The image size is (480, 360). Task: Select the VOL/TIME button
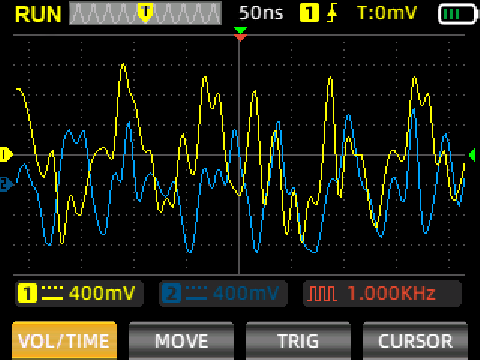[x=65, y=341]
